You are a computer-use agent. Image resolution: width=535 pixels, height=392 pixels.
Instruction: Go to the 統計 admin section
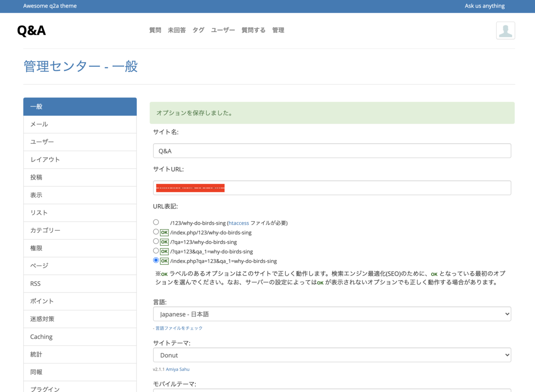point(80,355)
